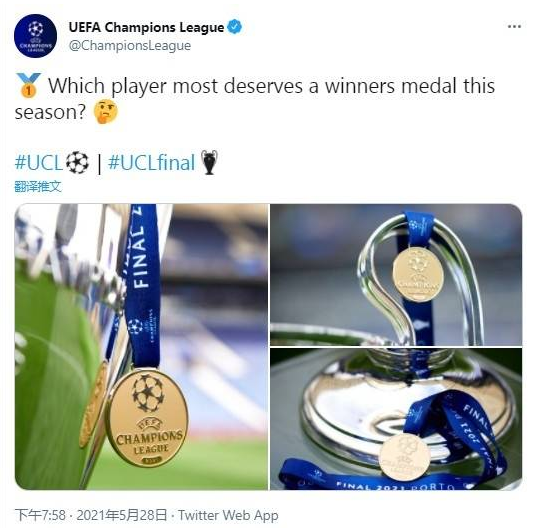This screenshot has height=529, width=536.
Task: Open the medal on trophy base photo
Action: pyautogui.click(x=396, y=419)
